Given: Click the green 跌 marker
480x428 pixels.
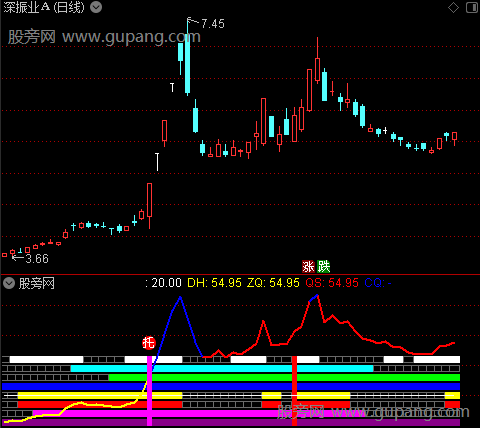Looking at the screenshot, I should 324,267.
